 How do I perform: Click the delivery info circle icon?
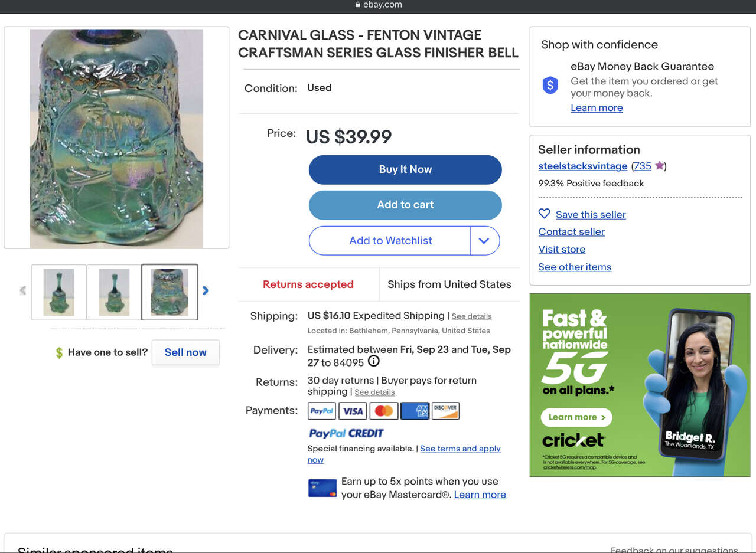point(374,361)
